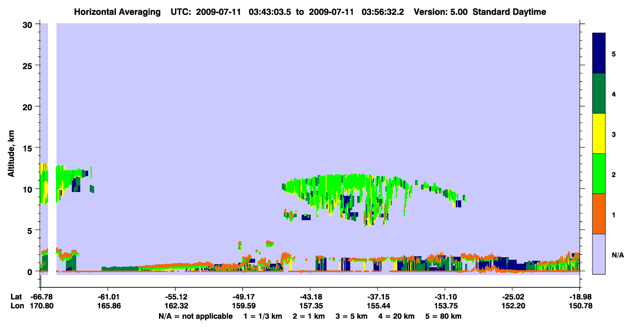Image resolution: width=644 pixels, height=330 pixels.
Task: Click latitude value -25.02
Action: click(x=512, y=296)
